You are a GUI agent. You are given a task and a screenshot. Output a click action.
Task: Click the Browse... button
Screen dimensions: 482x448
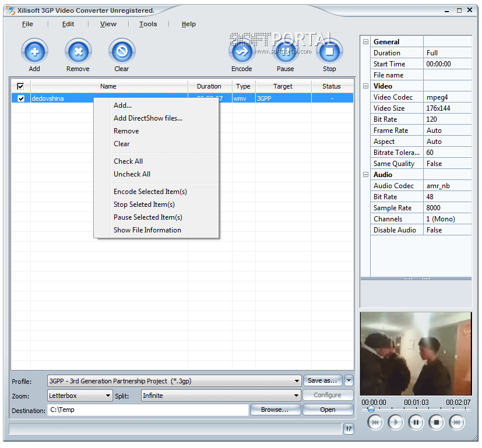pyautogui.click(x=275, y=410)
